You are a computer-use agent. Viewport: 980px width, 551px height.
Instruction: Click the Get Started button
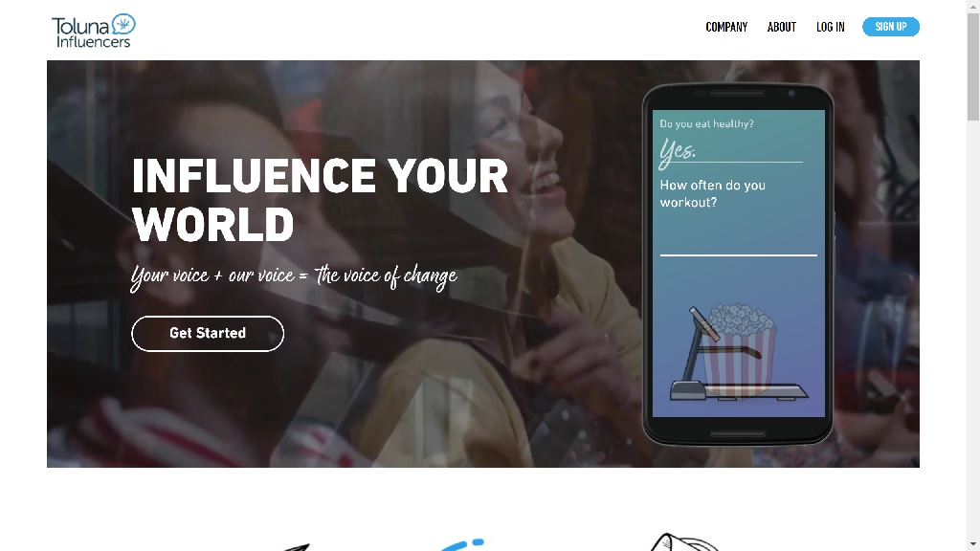208,334
